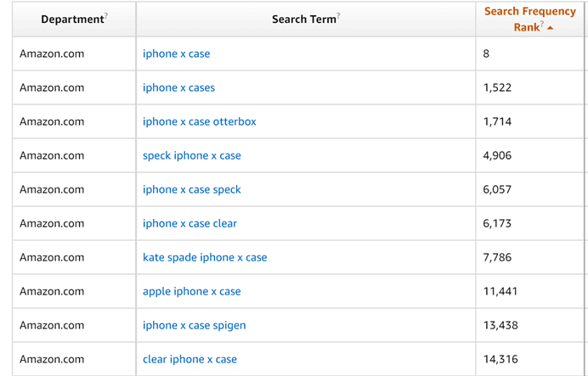Viewport: 588px width, 376px height.
Task: Click the help icon next to Search Frequency Rank
Action: [541, 24]
